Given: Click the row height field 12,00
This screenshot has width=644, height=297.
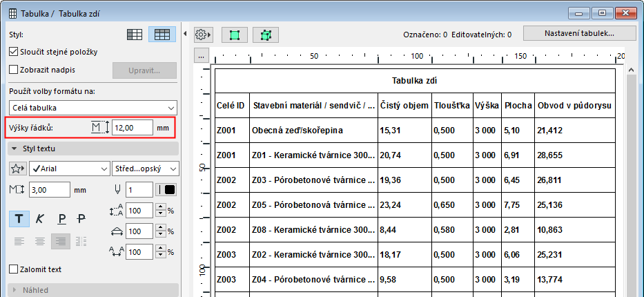Looking at the screenshot, I should pyautogui.click(x=133, y=128).
